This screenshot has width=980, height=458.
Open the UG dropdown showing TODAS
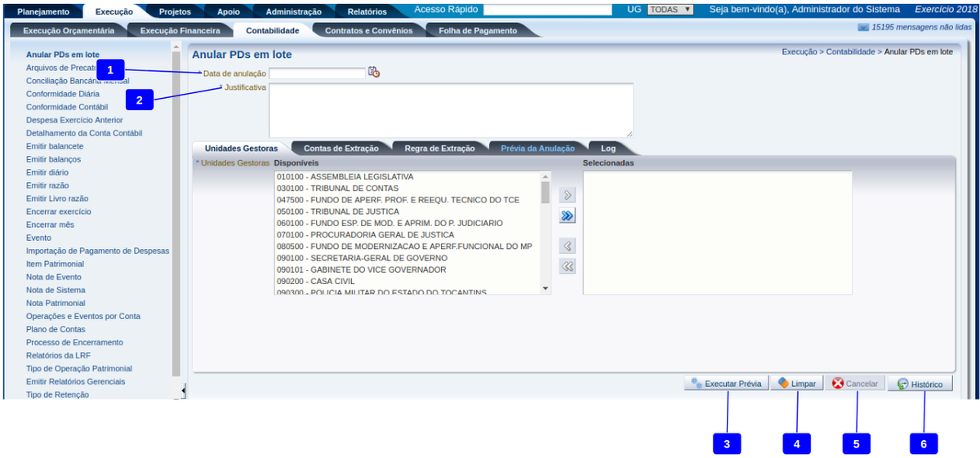pyautogui.click(x=670, y=10)
